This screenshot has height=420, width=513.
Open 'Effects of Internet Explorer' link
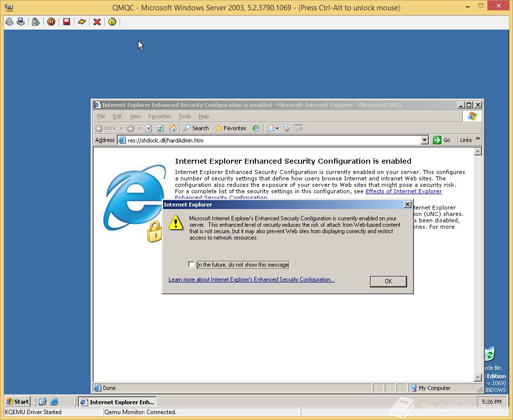pos(404,191)
